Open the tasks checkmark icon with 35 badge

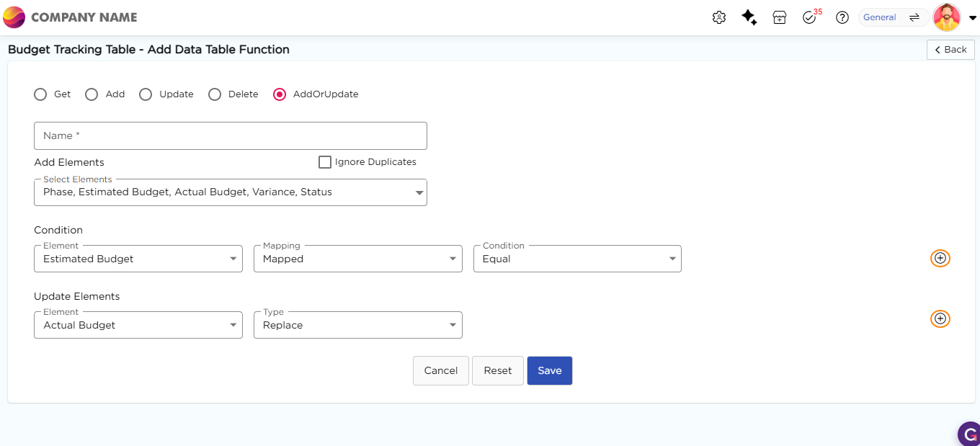click(809, 18)
